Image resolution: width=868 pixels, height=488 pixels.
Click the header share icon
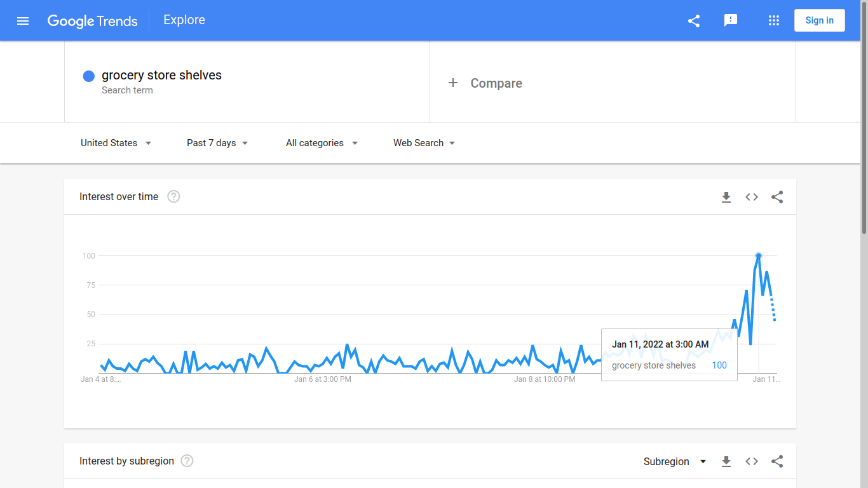694,21
